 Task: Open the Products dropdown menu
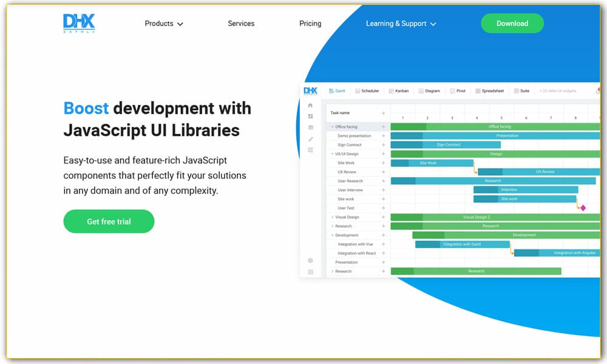pos(163,23)
